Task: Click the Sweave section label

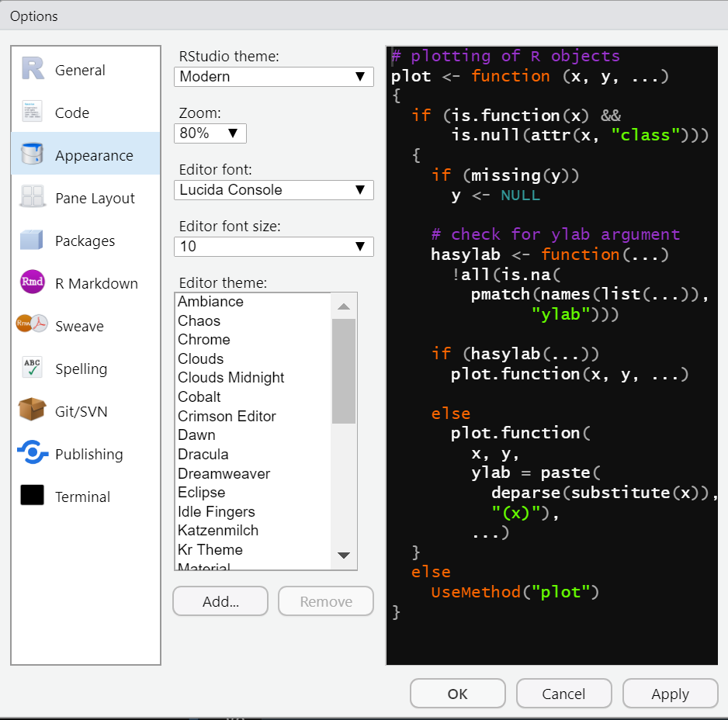Action: point(79,327)
